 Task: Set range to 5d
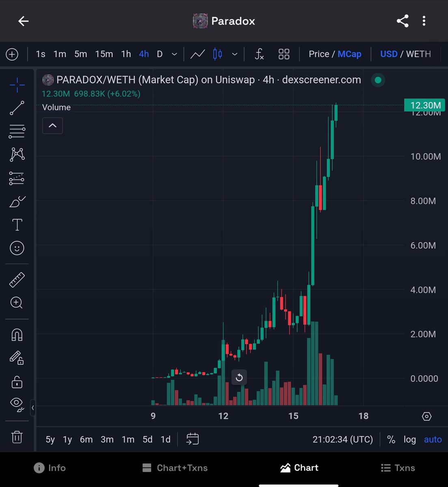tap(147, 440)
